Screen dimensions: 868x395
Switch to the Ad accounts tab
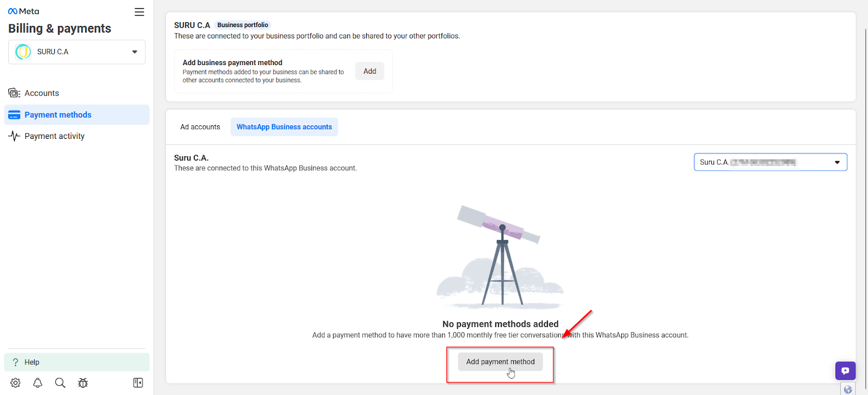[200, 127]
